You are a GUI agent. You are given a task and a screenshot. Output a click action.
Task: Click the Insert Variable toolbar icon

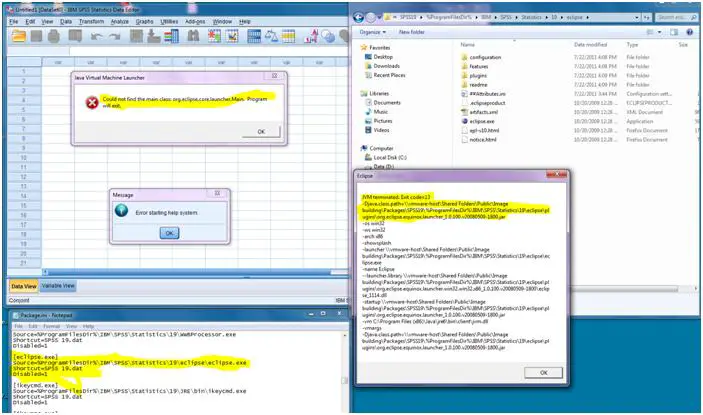click(232, 36)
